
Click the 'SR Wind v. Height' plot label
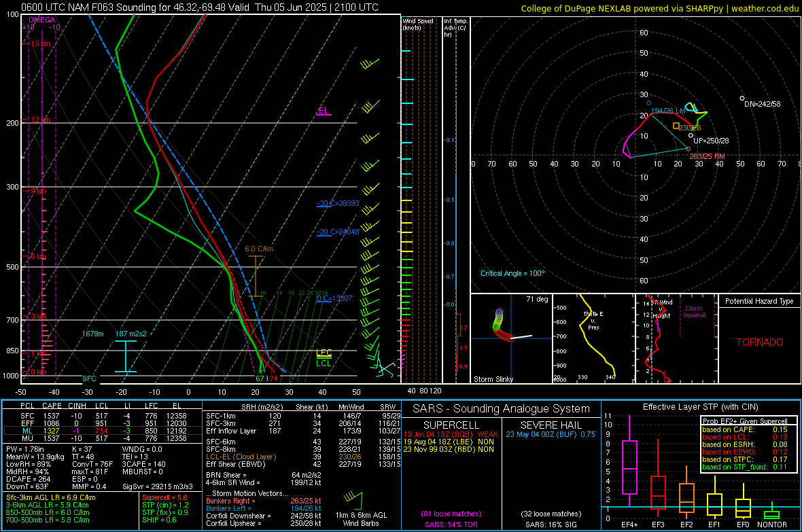662,309
